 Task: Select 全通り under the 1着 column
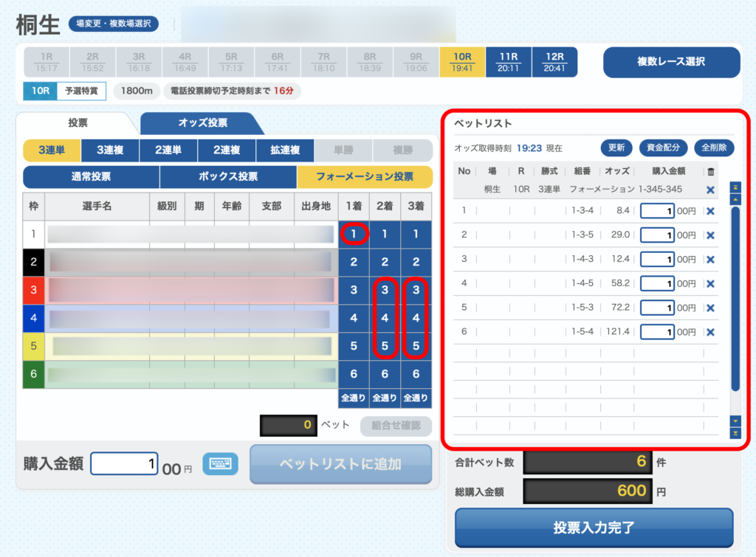pyautogui.click(x=353, y=398)
